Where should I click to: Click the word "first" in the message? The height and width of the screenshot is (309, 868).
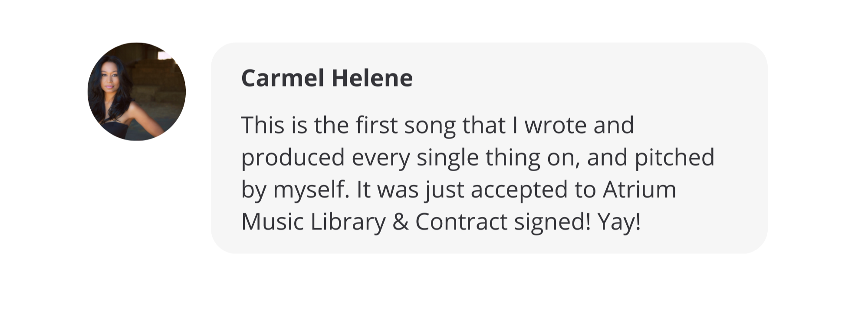(376, 125)
